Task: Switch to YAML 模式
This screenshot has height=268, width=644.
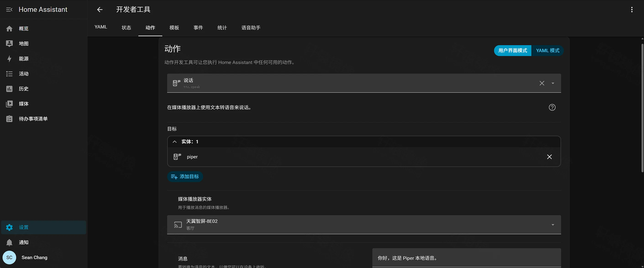Action: click(x=547, y=51)
